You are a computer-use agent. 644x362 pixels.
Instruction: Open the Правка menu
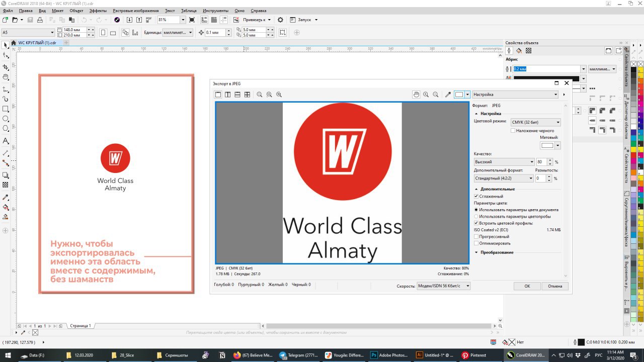click(x=25, y=11)
